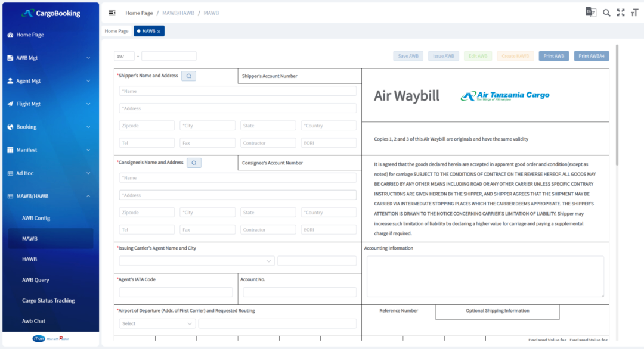Expand the AWB Mgt menu chevron
644x349 pixels.
[x=88, y=58]
